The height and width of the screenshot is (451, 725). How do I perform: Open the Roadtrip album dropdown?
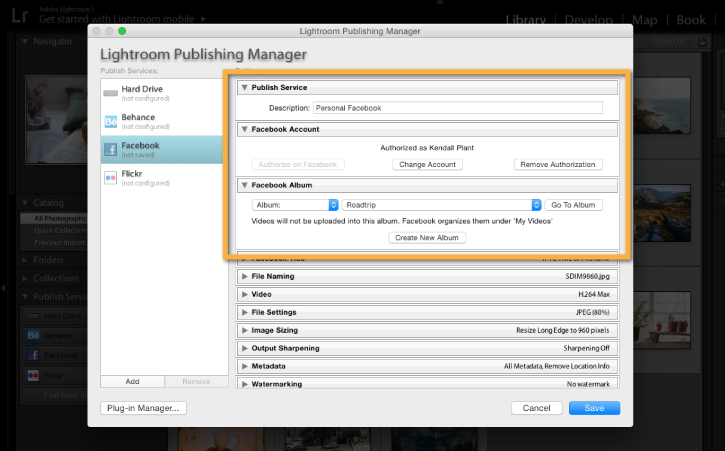pos(442,205)
